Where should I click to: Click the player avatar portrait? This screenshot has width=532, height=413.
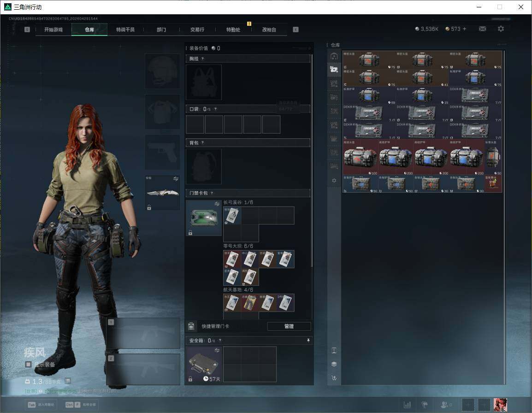[500, 405]
